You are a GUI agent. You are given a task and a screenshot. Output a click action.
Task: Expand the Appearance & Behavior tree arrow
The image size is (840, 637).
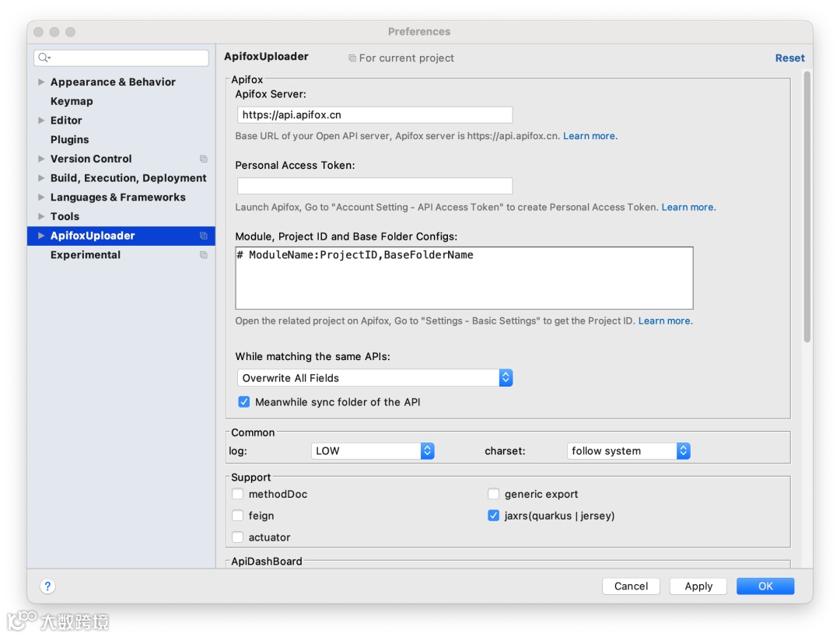pyautogui.click(x=41, y=82)
